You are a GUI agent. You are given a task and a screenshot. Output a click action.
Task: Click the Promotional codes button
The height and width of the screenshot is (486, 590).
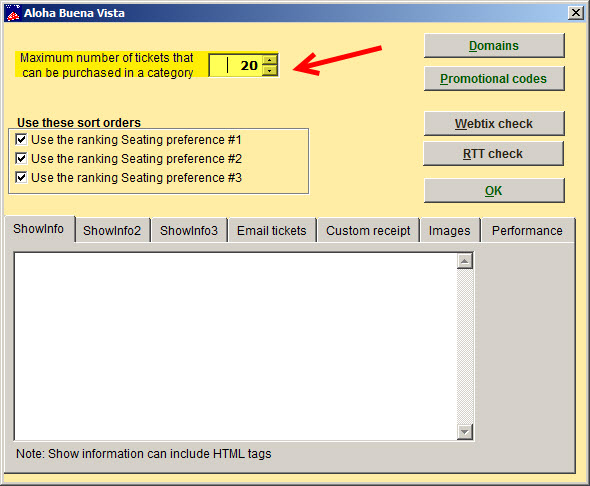click(x=494, y=79)
